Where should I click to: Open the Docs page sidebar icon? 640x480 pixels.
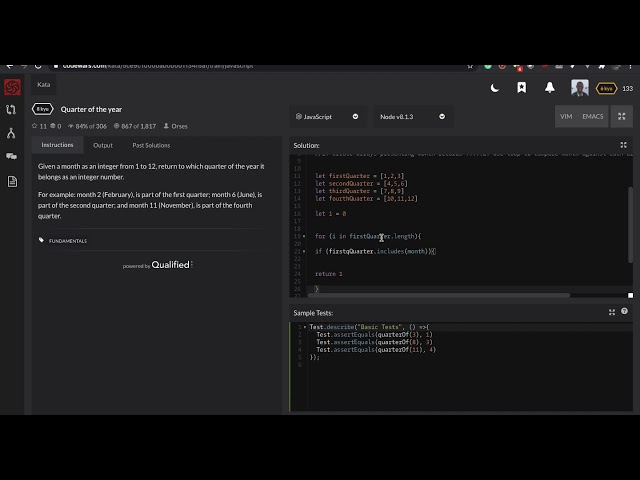[12, 181]
